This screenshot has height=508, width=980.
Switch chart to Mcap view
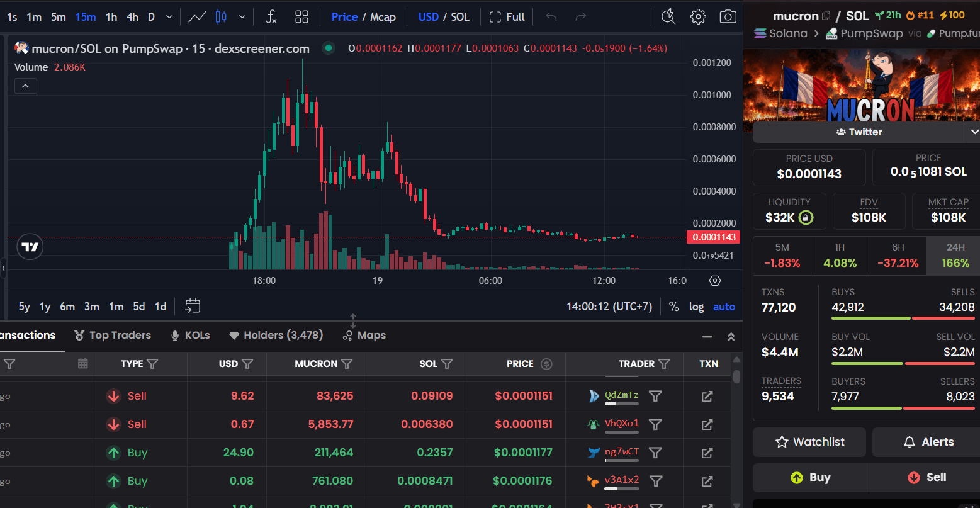pyautogui.click(x=383, y=17)
